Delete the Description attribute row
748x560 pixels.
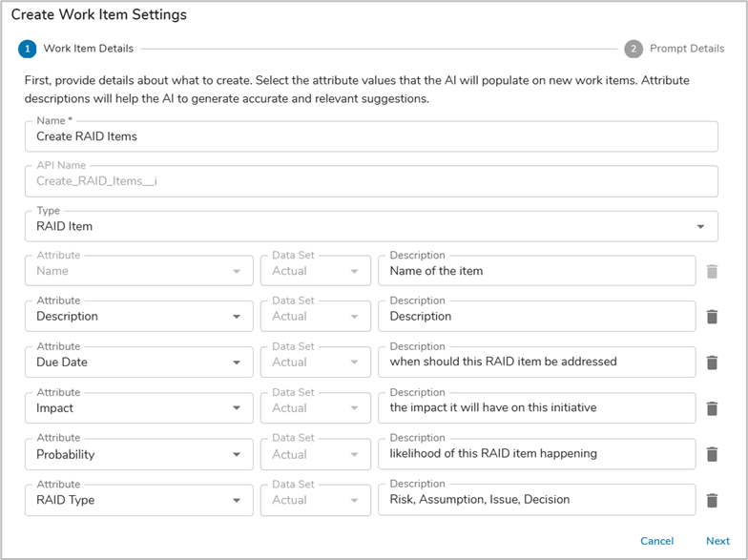[x=712, y=317]
